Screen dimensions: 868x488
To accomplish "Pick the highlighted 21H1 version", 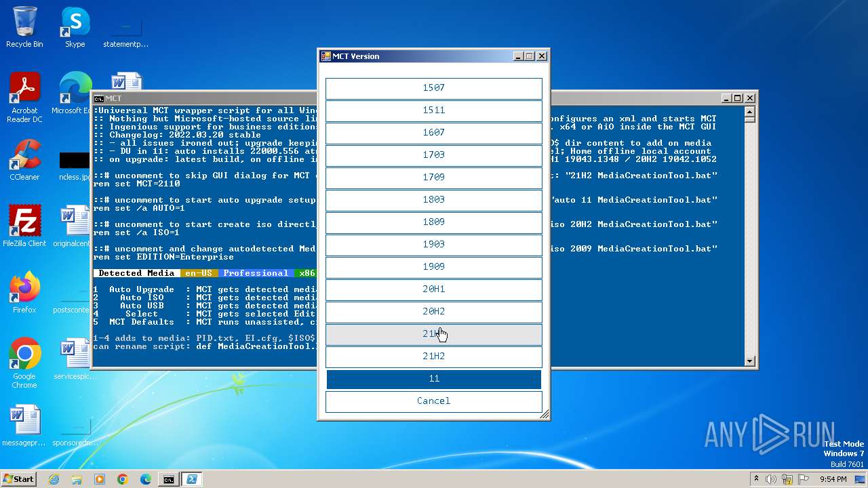I will coord(434,334).
